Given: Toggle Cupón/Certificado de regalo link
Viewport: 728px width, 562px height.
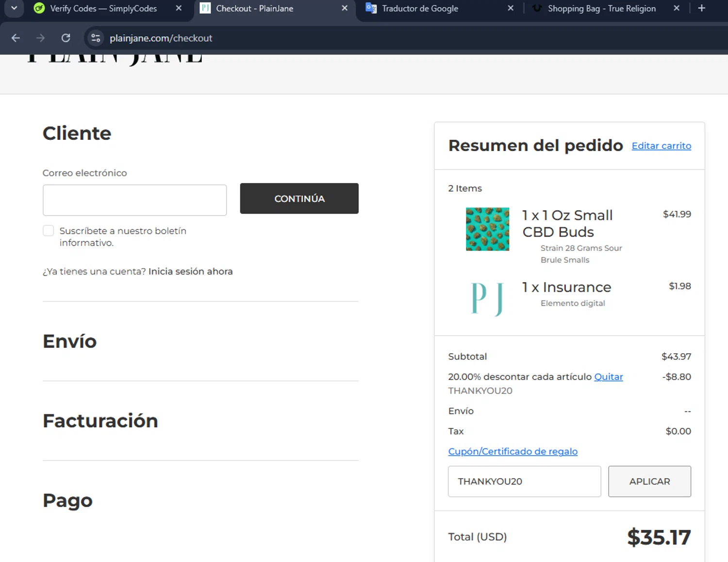Looking at the screenshot, I should coord(513,451).
